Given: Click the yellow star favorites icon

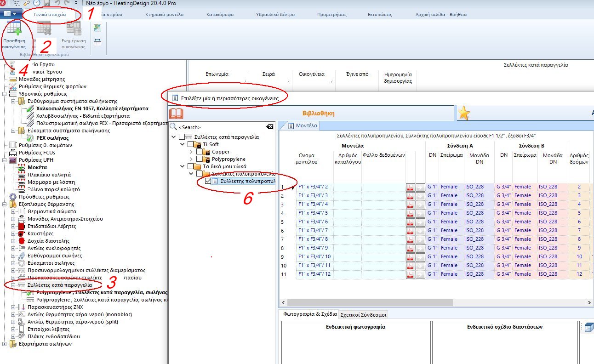Looking at the screenshot, I should (x=463, y=113).
